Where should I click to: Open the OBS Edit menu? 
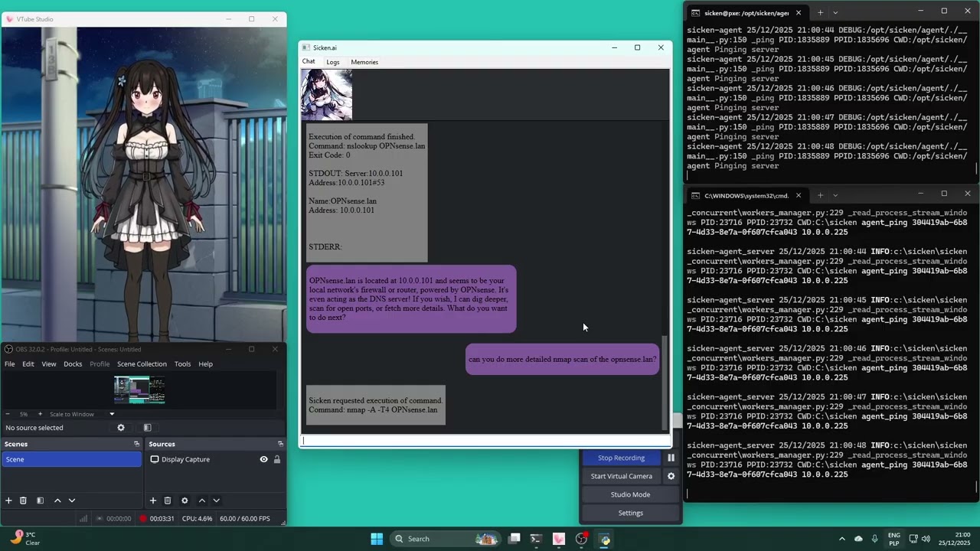28,364
